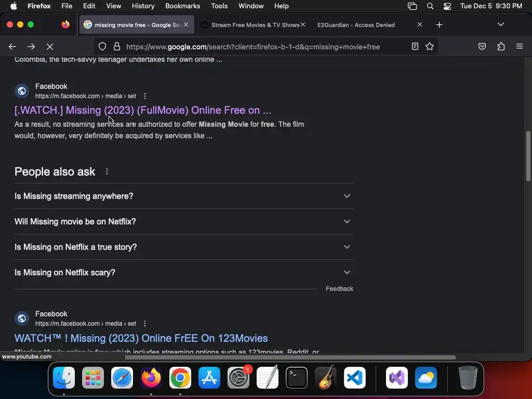Screen dimensions: 532x399
Task: Open App Store from the Dock
Action: pos(209,378)
